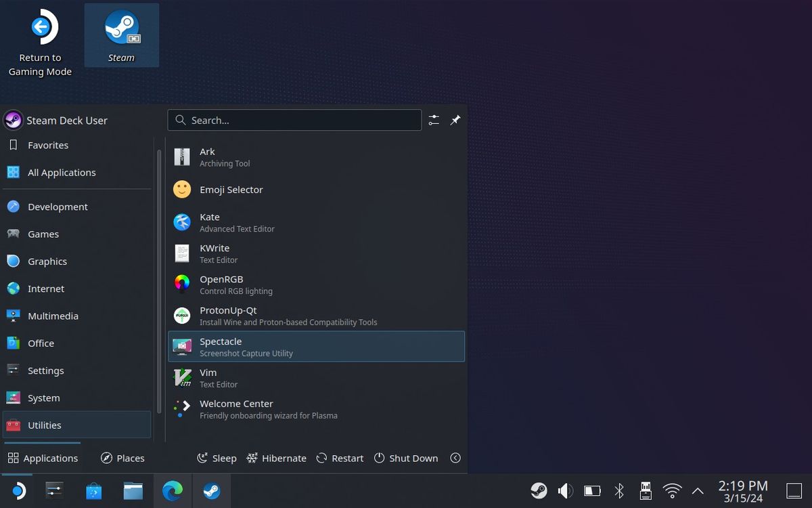Shut down the Steam Deck
812x508 pixels.
point(406,458)
